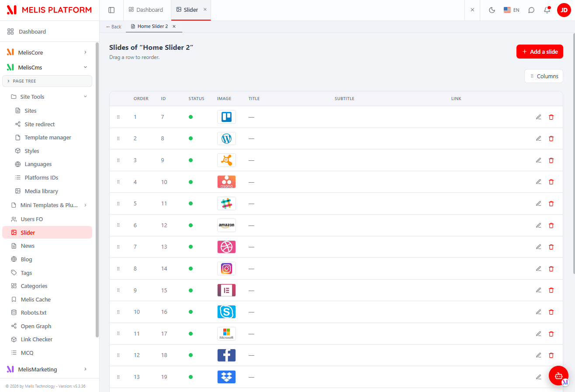
Task: Open Template manager
Action: coord(47,137)
